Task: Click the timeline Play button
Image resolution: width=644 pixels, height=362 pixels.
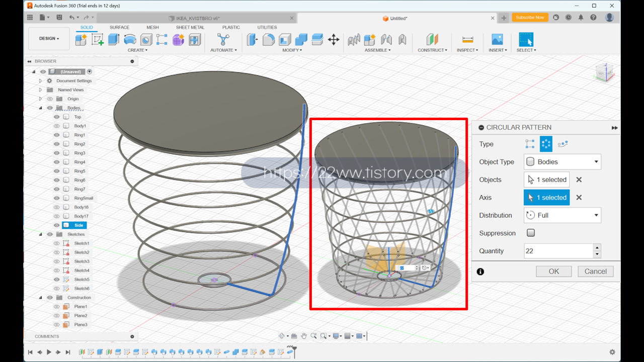Action: coord(49,352)
